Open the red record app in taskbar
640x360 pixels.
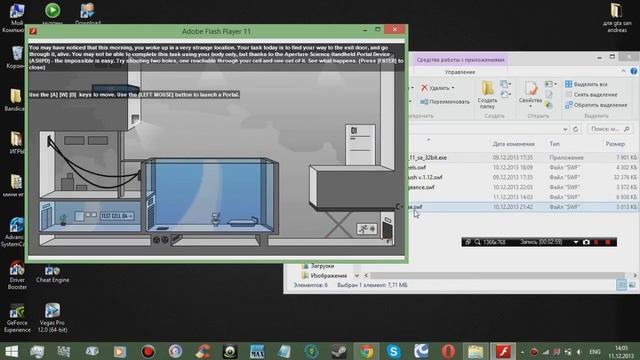(148, 351)
